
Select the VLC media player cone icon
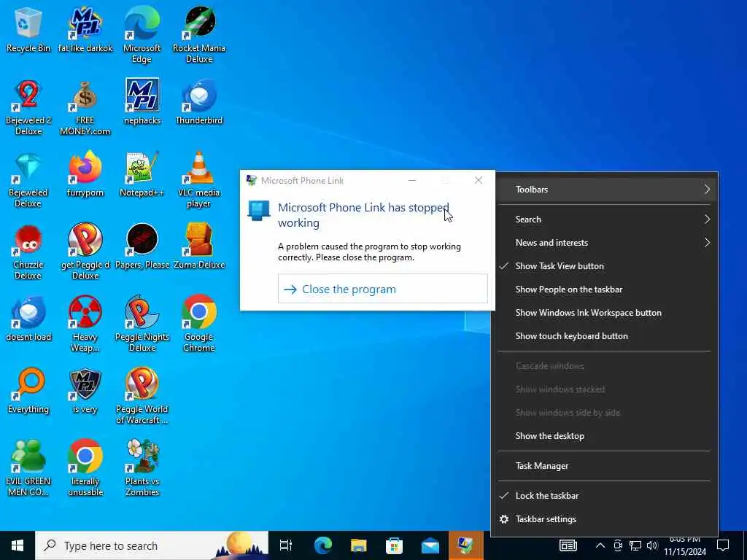pos(199,179)
